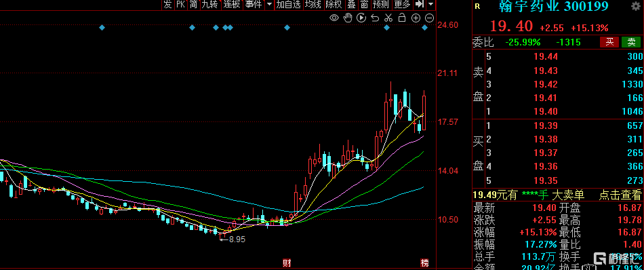Select the hand pan tool

[x=348, y=18]
